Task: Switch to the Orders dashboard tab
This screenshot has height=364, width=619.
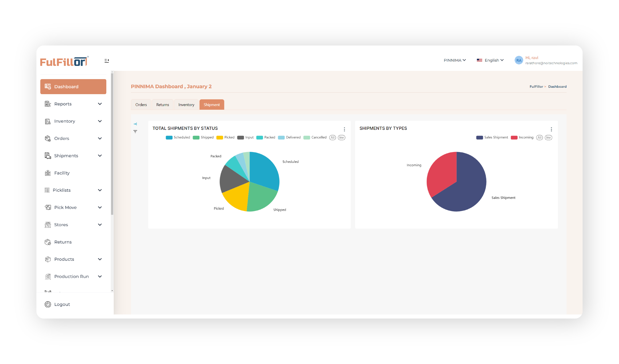Action: [141, 105]
